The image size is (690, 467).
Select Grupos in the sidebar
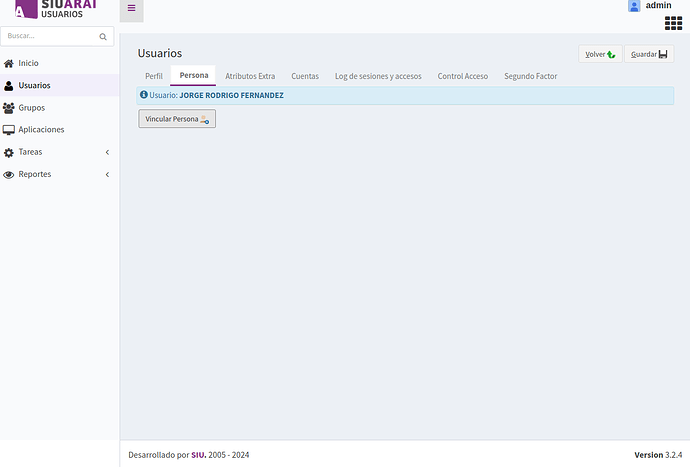(31, 107)
